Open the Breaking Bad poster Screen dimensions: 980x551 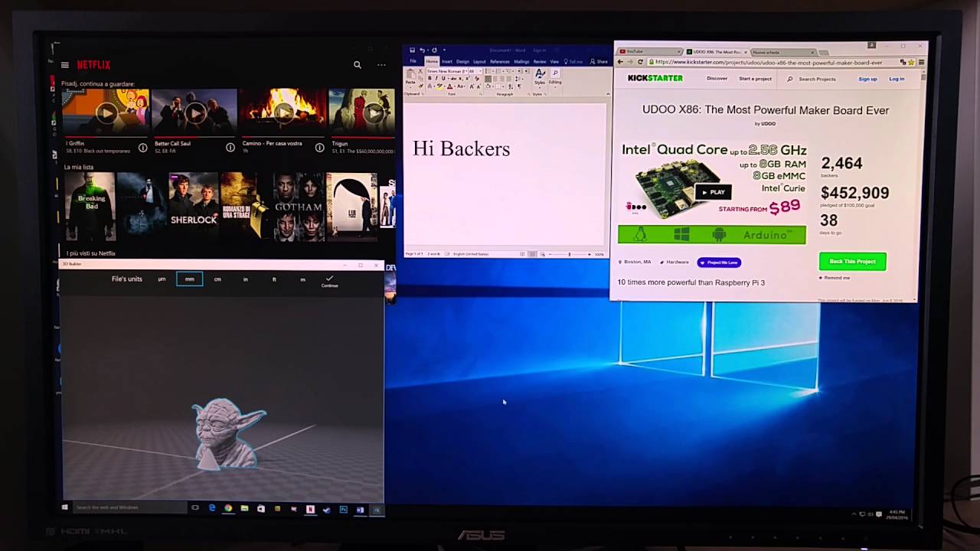click(90, 206)
